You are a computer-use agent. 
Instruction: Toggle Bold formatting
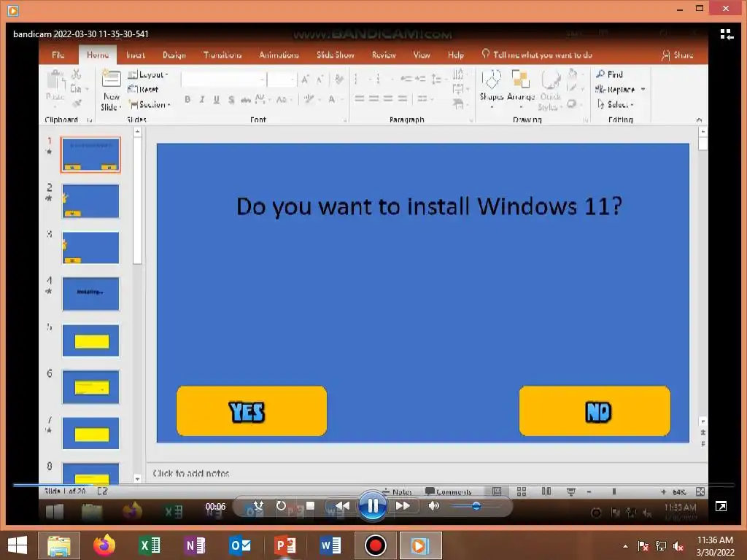187,99
